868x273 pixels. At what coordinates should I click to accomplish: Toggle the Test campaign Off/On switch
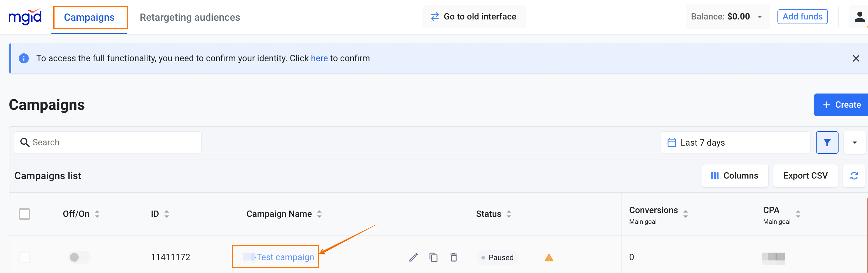point(79,258)
